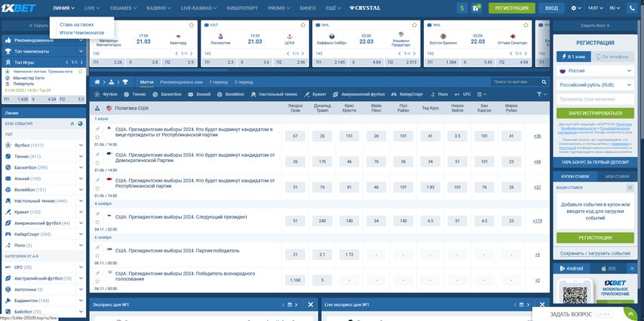Click ВХОД login button
Image resolution: width=644 pixels, height=321 pixels.
pos(551,8)
